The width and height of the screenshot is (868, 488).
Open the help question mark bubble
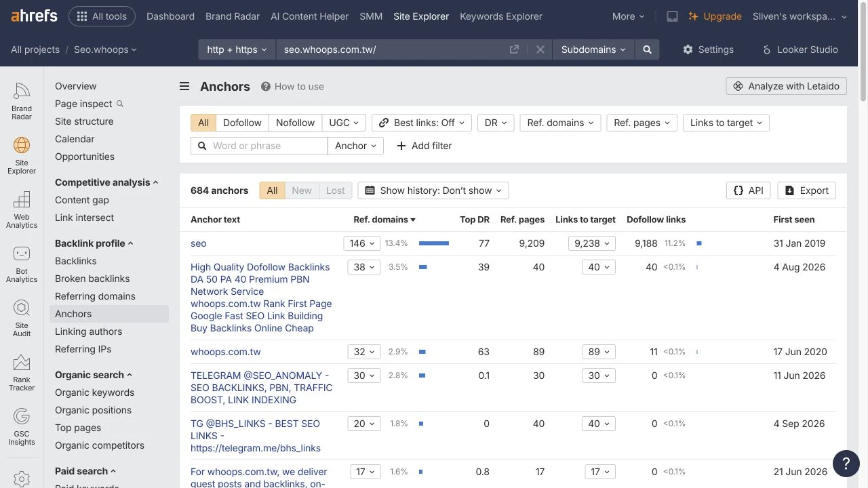coord(846,463)
